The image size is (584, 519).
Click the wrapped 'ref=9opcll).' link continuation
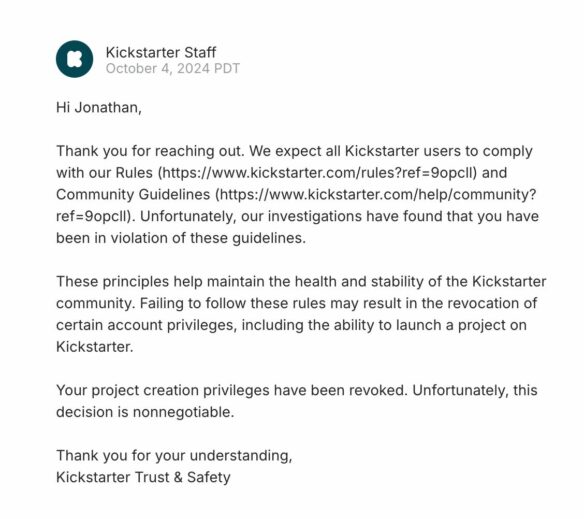96,216
